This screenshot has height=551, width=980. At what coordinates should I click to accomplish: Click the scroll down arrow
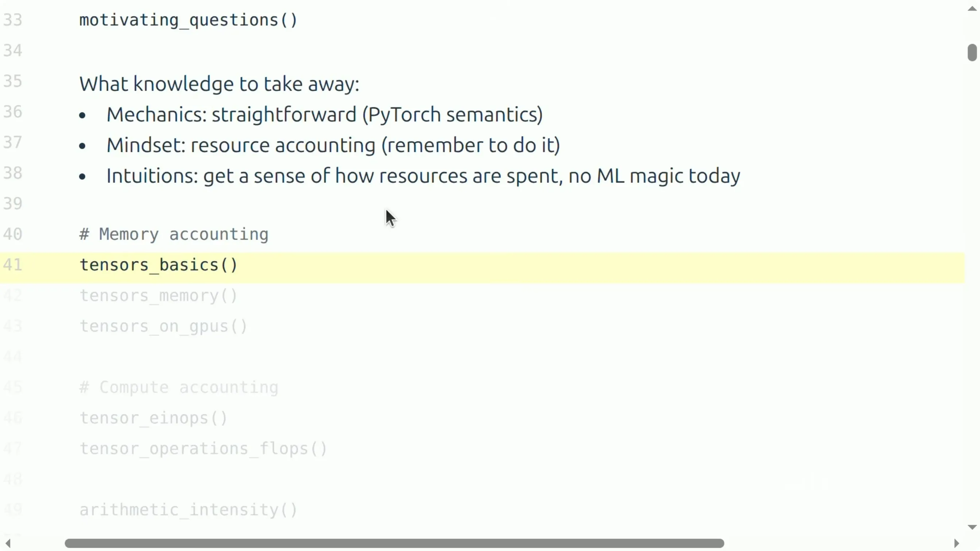[972, 527]
